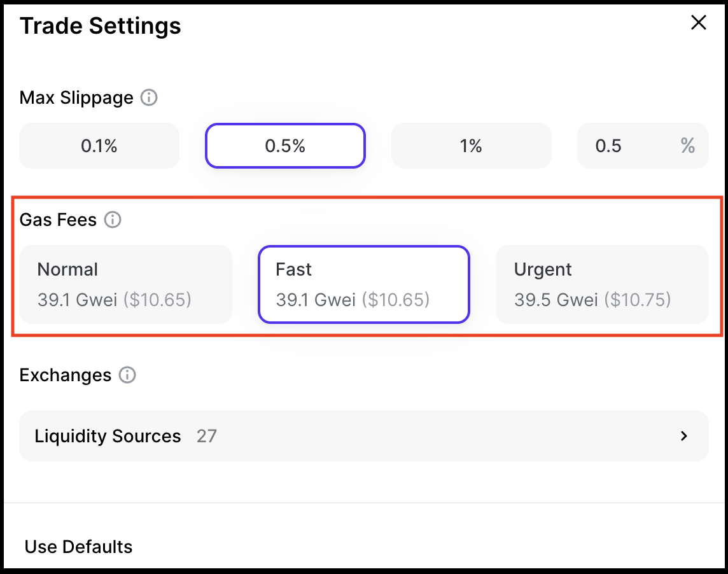
Task: Click the Gas Fees info icon
Action: pyautogui.click(x=113, y=220)
